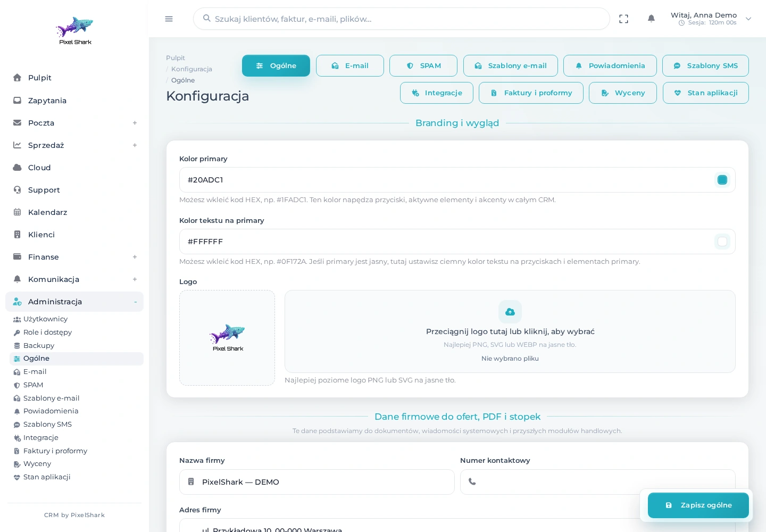This screenshot has height=532, width=766.
Task: Click the Pixel Shark sidebar logo
Action: click(x=75, y=31)
